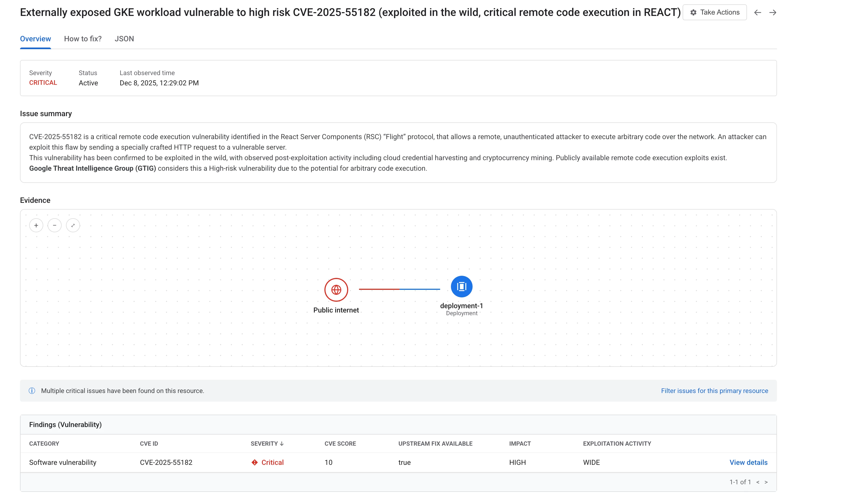This screenshot has height=504, width=857.
Task: Select the deployment-1 node icon
Action: click(461, 287)
